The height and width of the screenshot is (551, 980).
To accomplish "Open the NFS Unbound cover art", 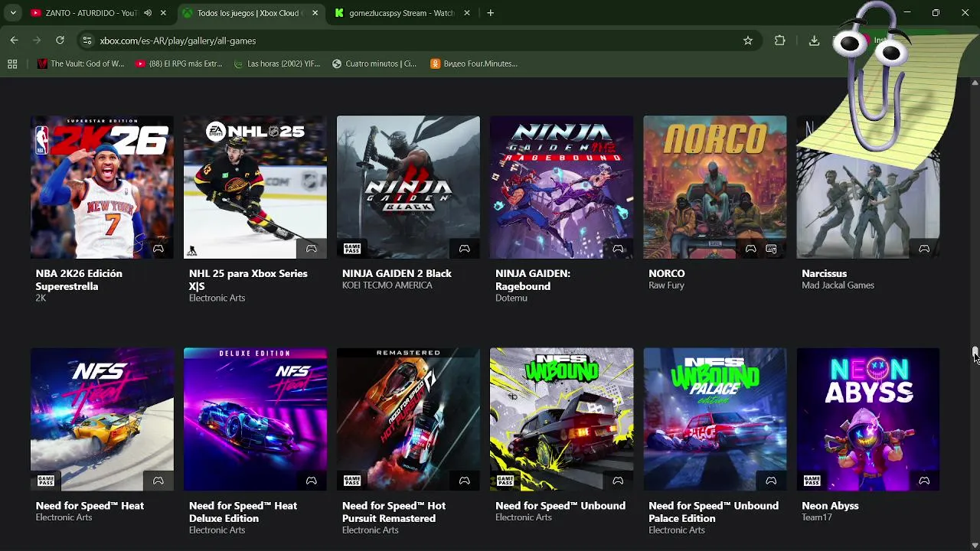I will [561, 419].
